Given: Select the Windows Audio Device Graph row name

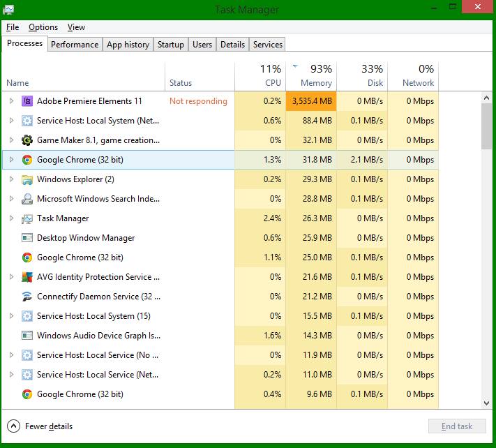Looking at the screenshot, I should coord(98,336).
